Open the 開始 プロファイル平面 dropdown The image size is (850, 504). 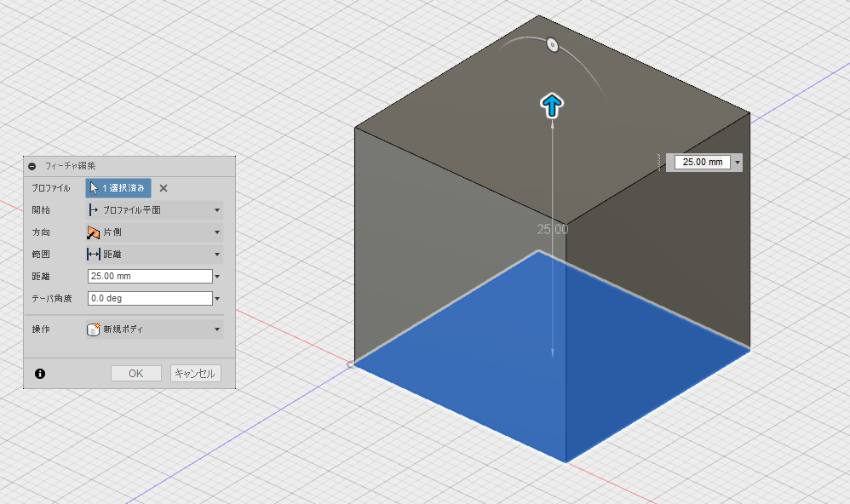pos(154,209)
